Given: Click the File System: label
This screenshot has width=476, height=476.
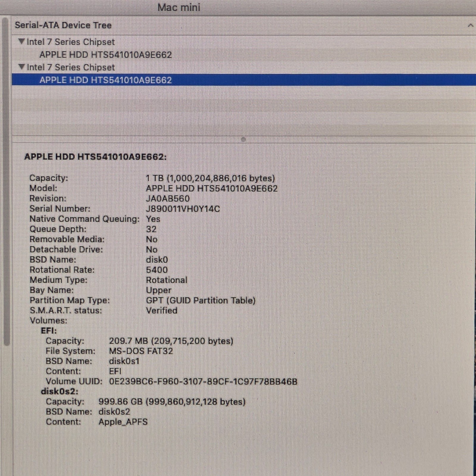Looking at the screenshot, I should click(x=71, y=351).
